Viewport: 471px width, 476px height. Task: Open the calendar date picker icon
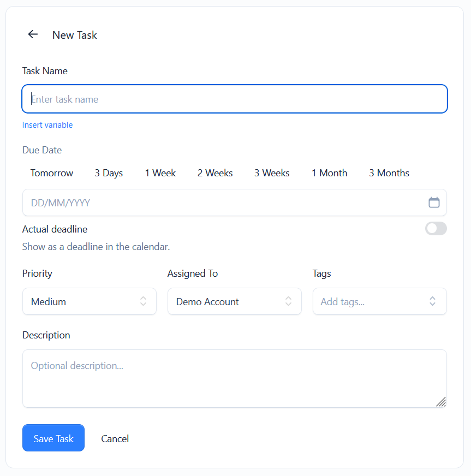pos(434,202)
